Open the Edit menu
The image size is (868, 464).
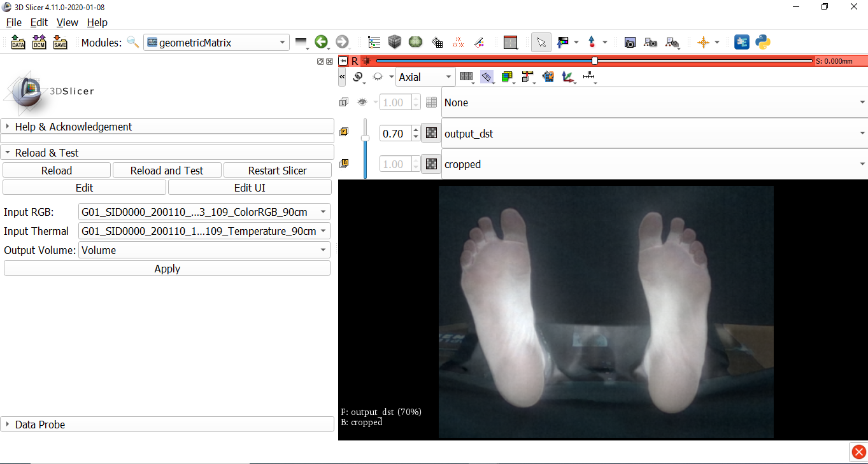[39, 22]
